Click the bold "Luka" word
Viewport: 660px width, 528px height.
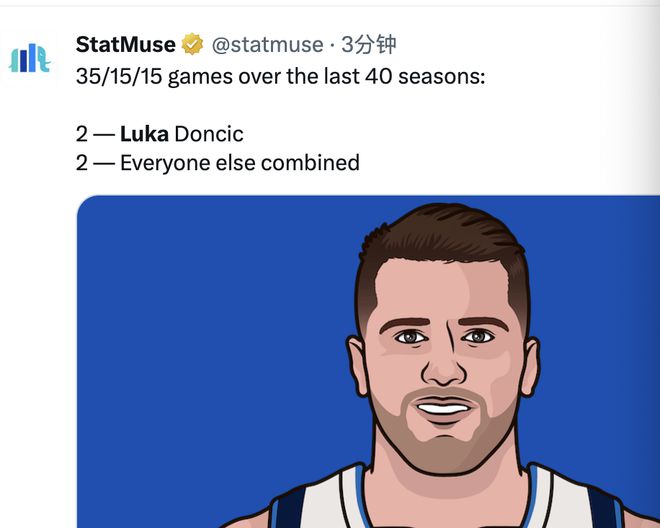(144, 134)
